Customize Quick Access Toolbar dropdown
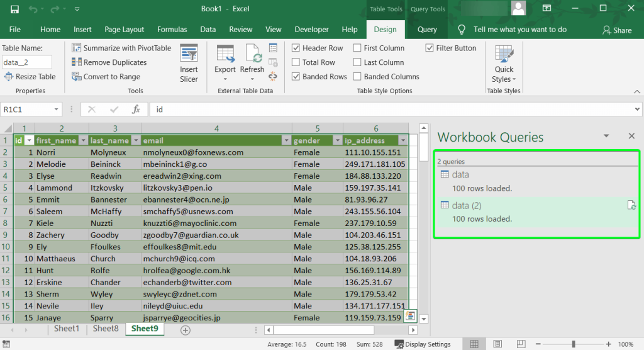The width and height of the screenshot is (644, 350). (77, 9)
